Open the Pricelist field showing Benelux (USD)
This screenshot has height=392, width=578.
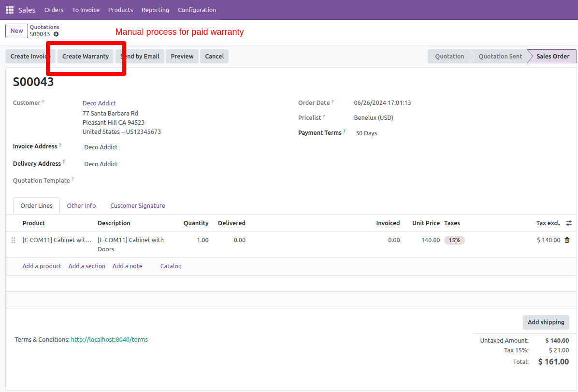point(373,117)
